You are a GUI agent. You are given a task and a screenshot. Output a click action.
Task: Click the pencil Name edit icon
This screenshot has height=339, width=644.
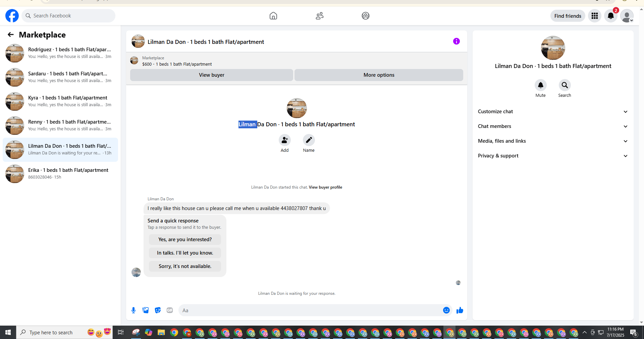coord(309,140)
